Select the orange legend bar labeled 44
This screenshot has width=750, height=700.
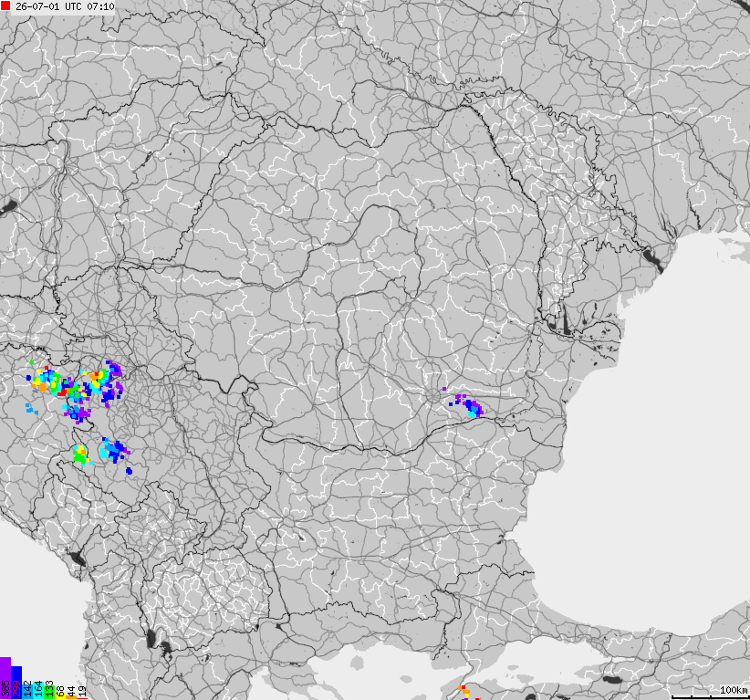coord(71,697)
